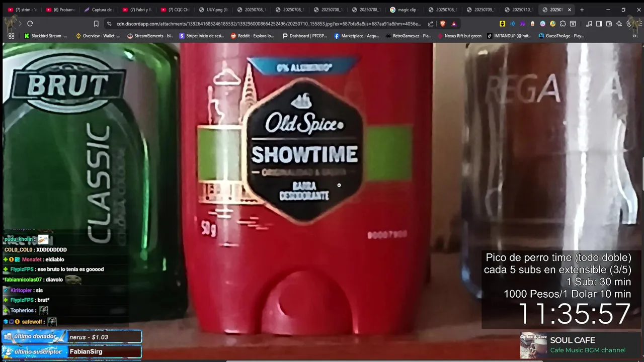The height and width of the screenshot is (362, 644).
Task: Open the apps grid icon in the bookmarks bar
Action: tap(11, 36)
